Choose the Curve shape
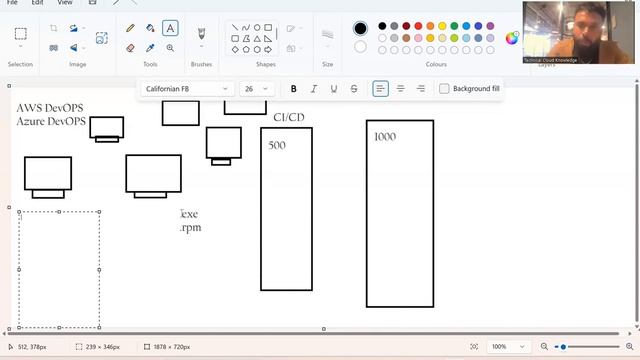The image size is (640, 360). click(x=246, y=28)
